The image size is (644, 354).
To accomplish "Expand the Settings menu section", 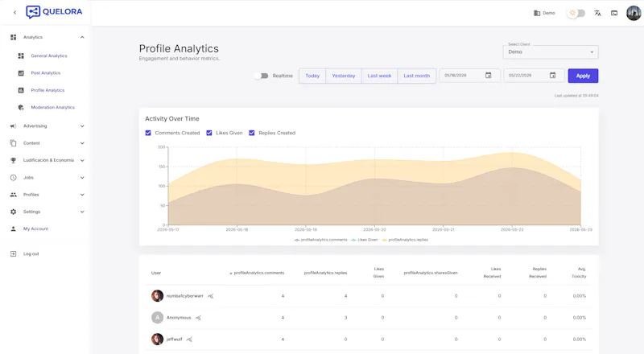I will point(82,212).
